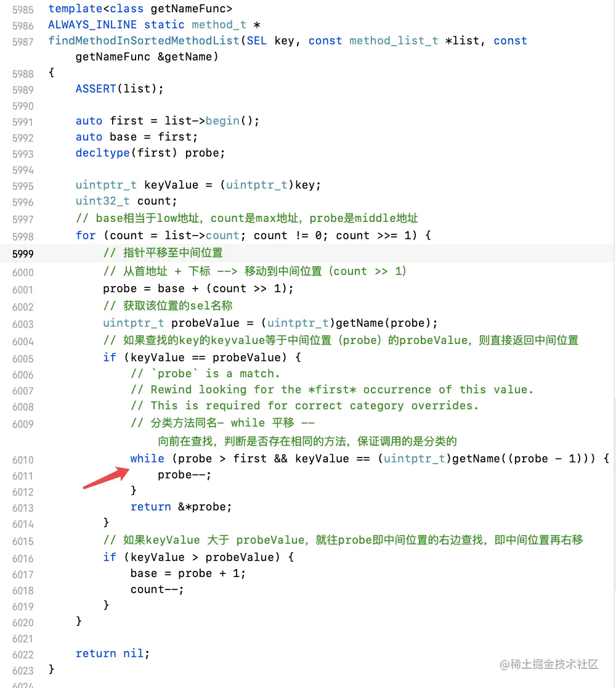Click line number 5999 in the gutter

[x=23, y=254]
